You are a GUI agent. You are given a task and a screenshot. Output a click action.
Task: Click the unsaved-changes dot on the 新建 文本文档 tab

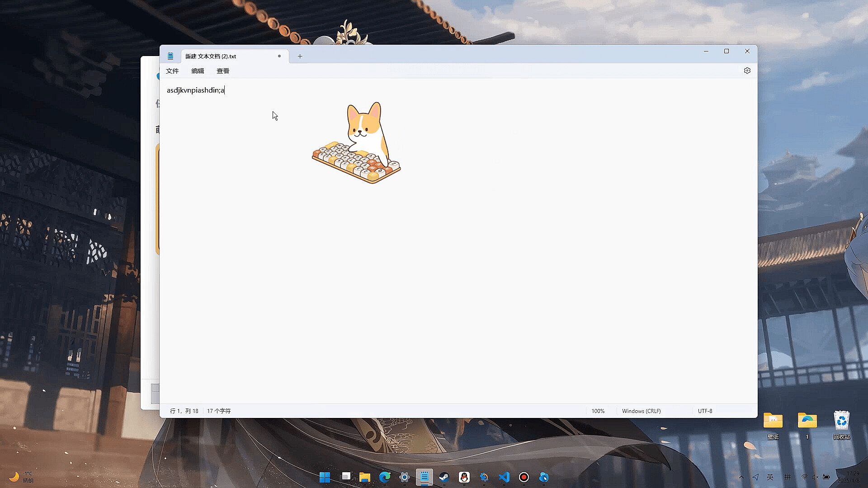[279, 56]
